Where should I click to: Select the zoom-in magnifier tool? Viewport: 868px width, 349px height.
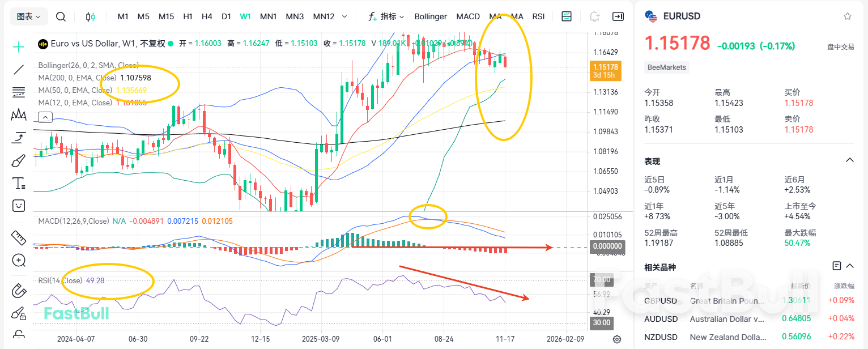(18, 260)
